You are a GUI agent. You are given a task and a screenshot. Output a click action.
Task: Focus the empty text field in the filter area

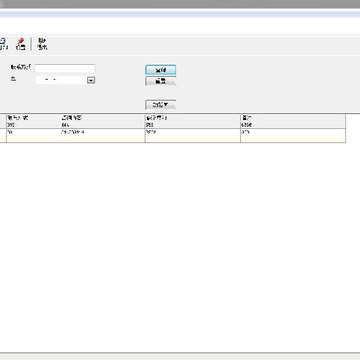click(65, 68)
